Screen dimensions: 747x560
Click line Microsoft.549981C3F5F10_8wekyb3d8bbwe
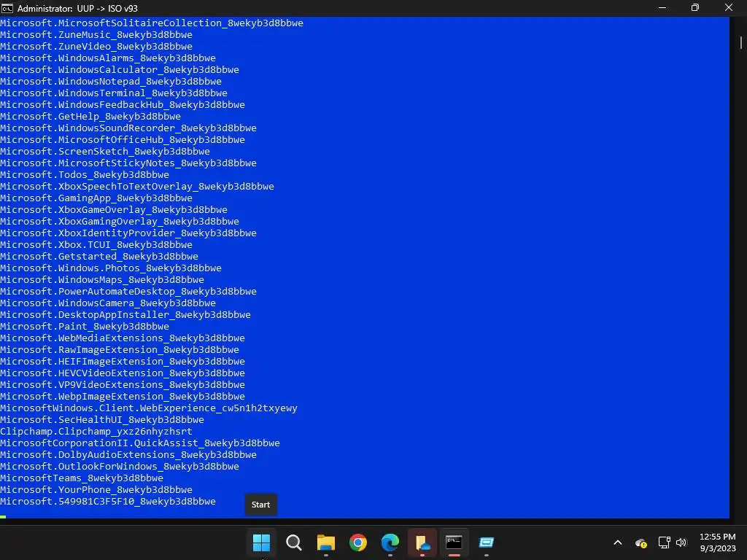point(108,502)
